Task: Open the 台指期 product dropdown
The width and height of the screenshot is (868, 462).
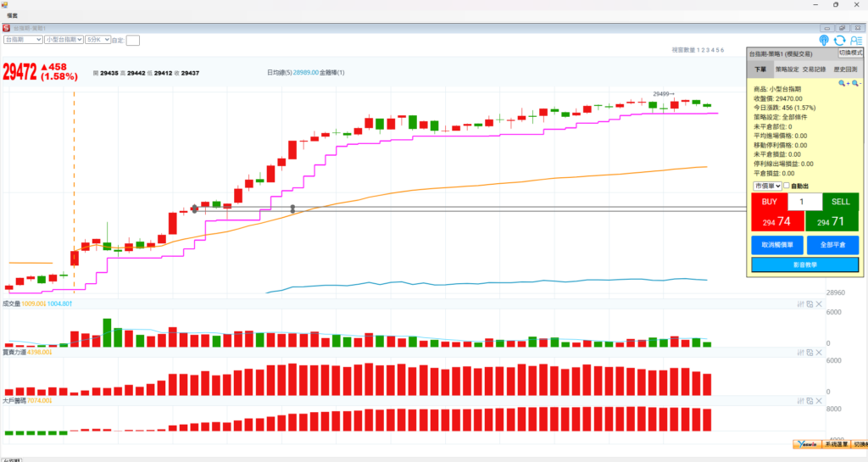Action: (23, 40)
